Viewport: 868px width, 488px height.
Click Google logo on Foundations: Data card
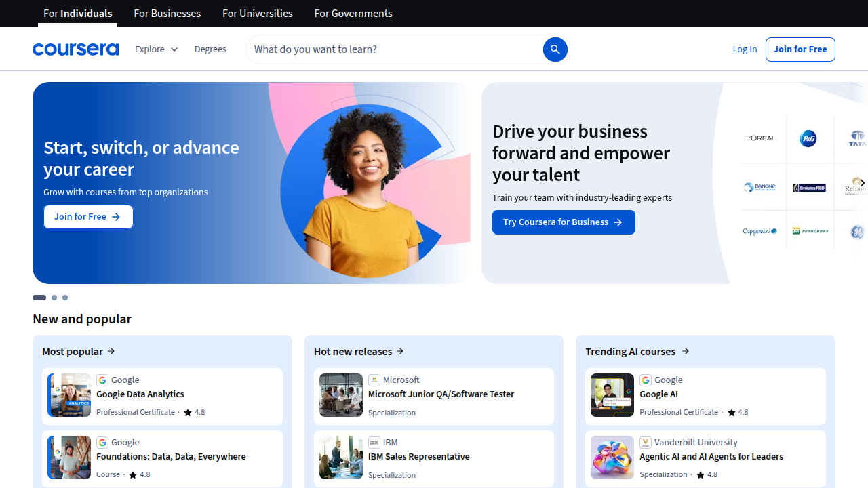102,443
